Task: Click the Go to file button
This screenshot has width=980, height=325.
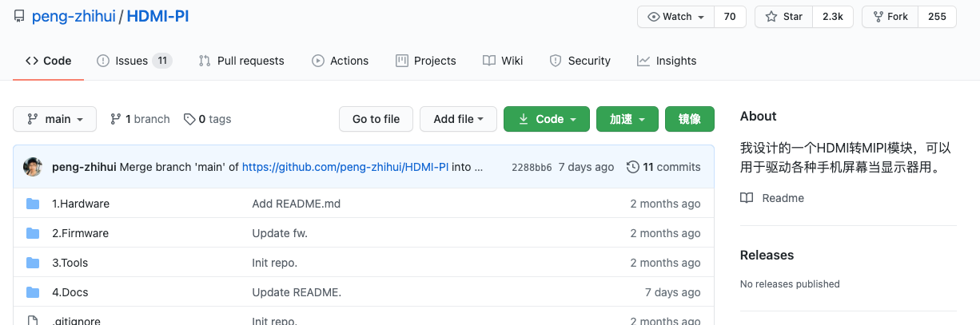Action: coord(376,119)
